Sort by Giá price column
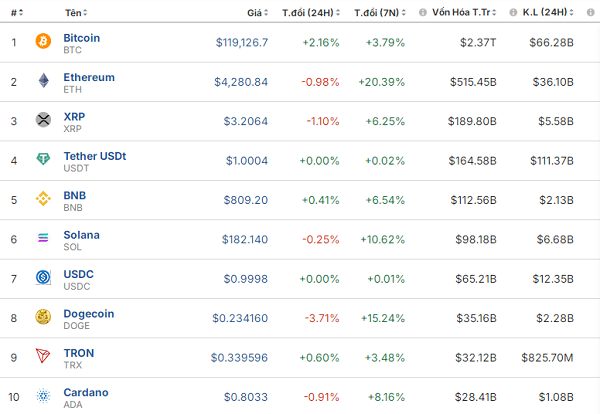 tap(258, 13)
